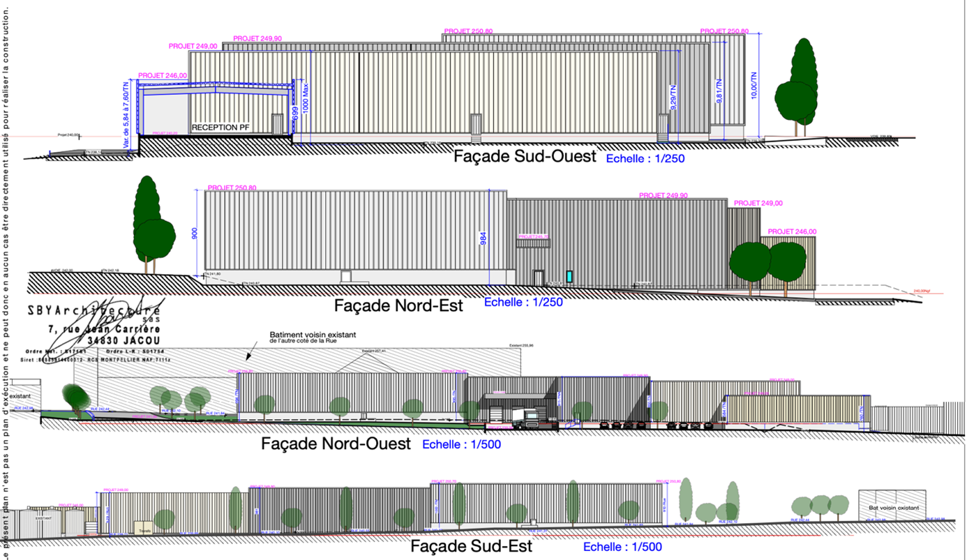This screenshot has width=967, height=560.
Task: Click the Façade Nord-Ouest title
Action: [x=336, y=444]
